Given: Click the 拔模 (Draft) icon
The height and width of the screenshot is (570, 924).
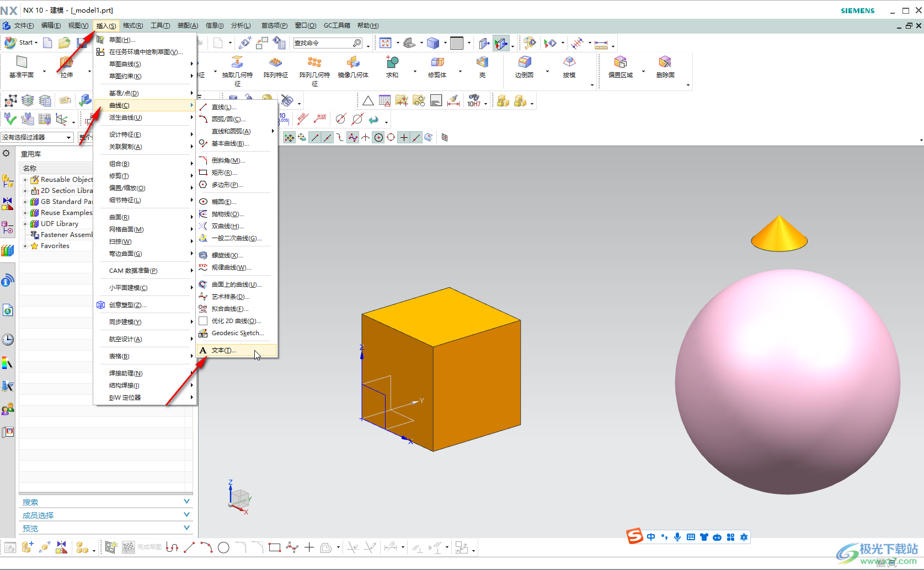Looking at the screenshot, I should coord(569,62).
